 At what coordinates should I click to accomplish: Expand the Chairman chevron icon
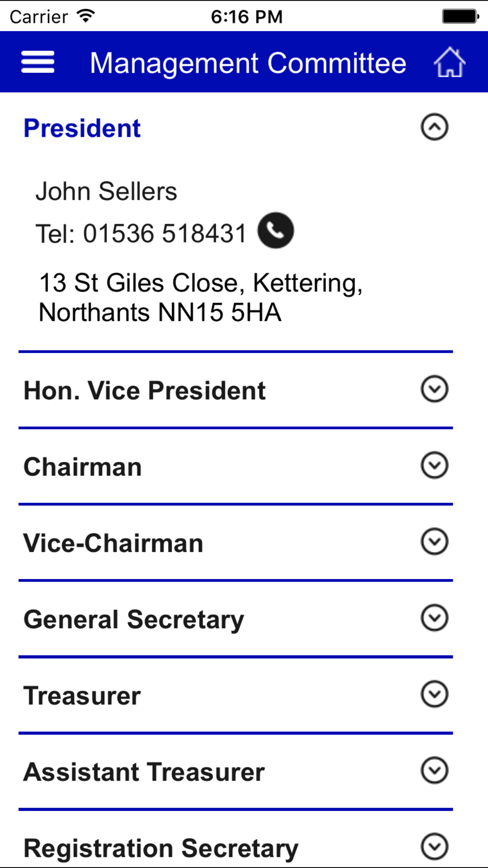pos(434,465)
